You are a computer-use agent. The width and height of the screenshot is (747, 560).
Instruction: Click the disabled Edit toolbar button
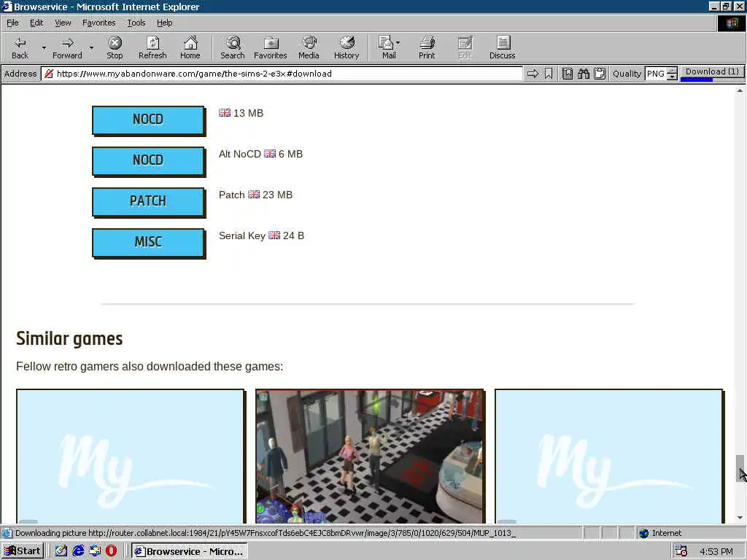[465, 48]
